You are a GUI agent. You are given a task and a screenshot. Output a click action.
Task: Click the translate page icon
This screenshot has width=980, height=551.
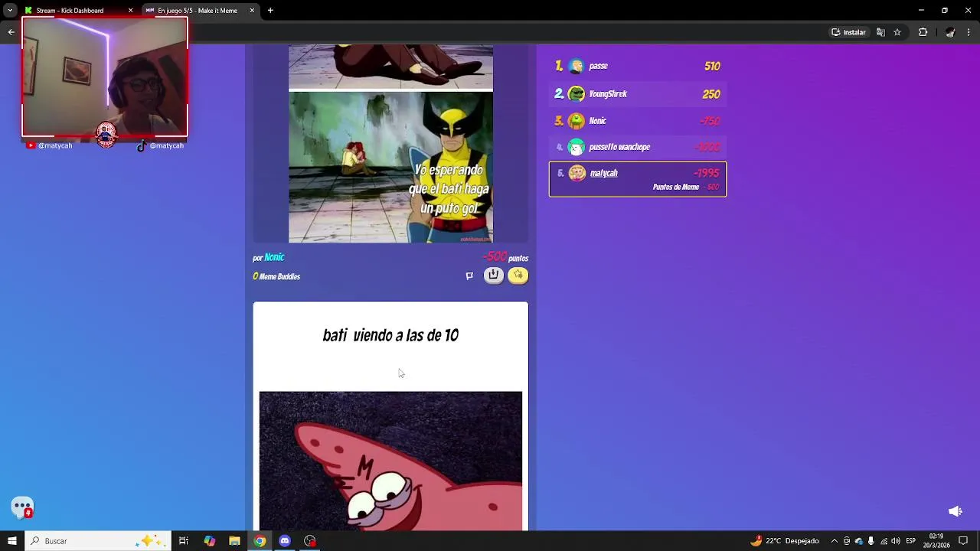(880, 32)
